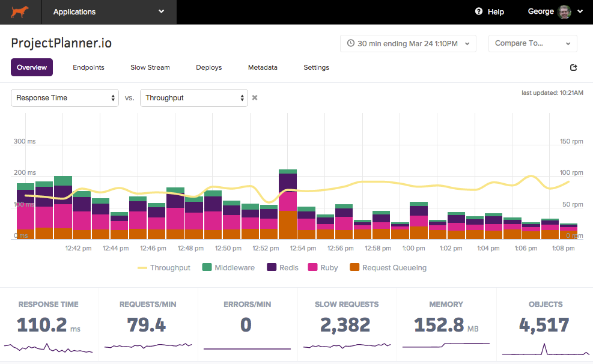Go to the Slow Stream tab
Viewport: 593px width, 364px height.
[150, 67]
